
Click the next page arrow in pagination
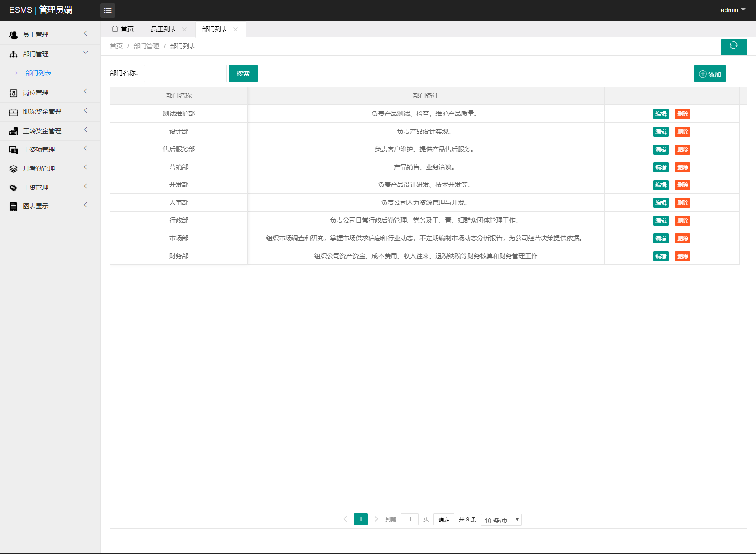point(376,519)
